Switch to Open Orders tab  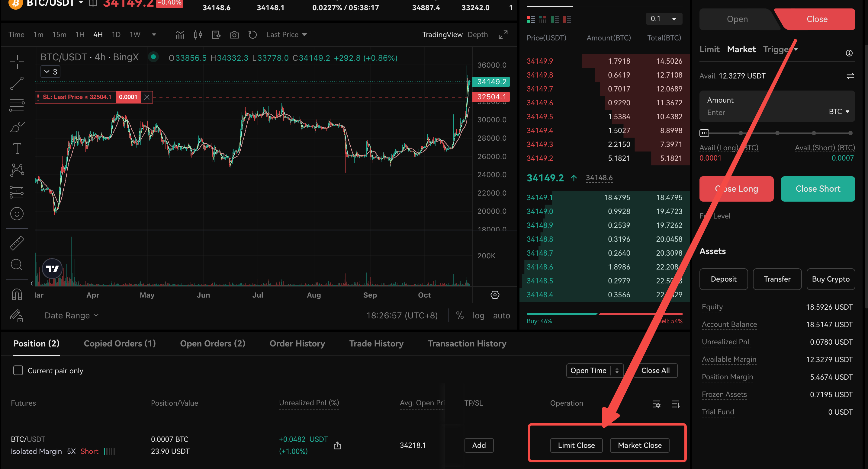[x=212, y=343]
